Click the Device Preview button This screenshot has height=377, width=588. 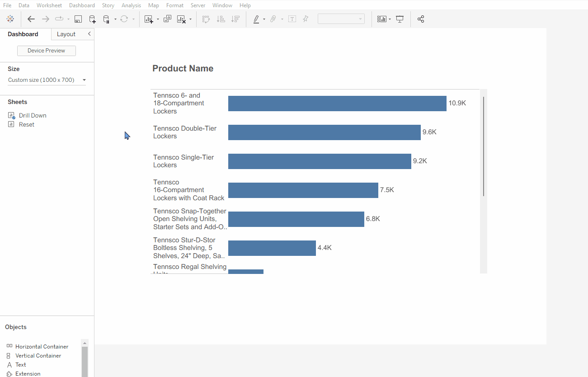pos(47,51)
